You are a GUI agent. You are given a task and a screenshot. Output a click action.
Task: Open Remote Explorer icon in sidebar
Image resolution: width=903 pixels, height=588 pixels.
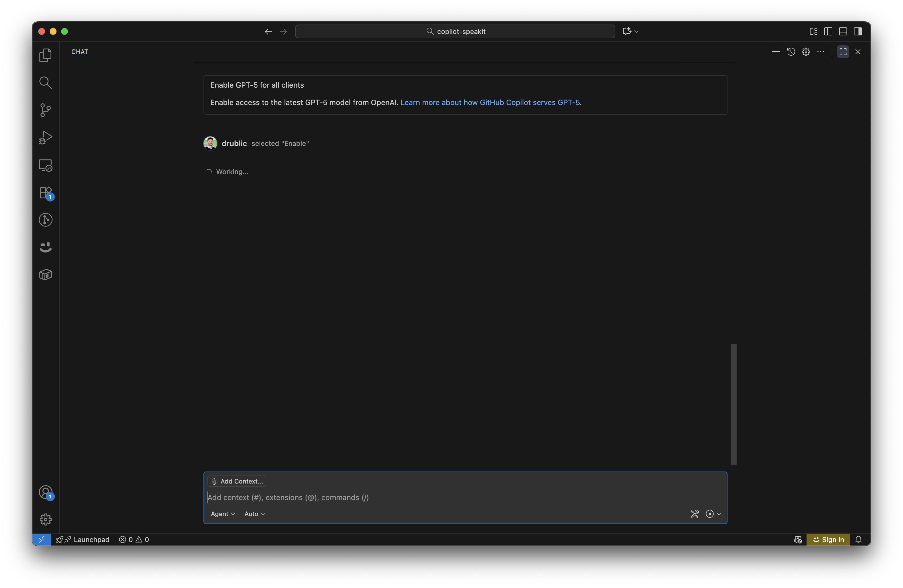point(46,165)
